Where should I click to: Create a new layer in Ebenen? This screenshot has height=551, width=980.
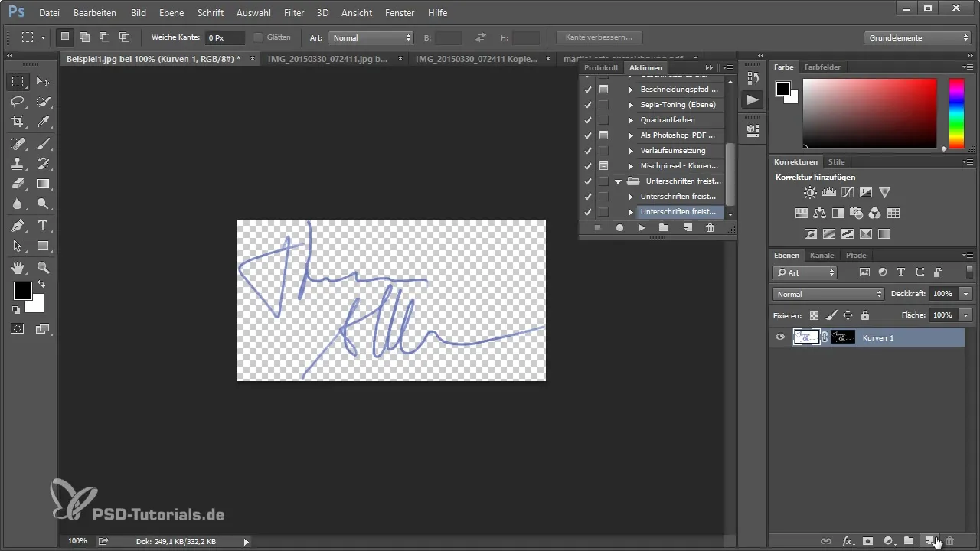coord(929,541)
